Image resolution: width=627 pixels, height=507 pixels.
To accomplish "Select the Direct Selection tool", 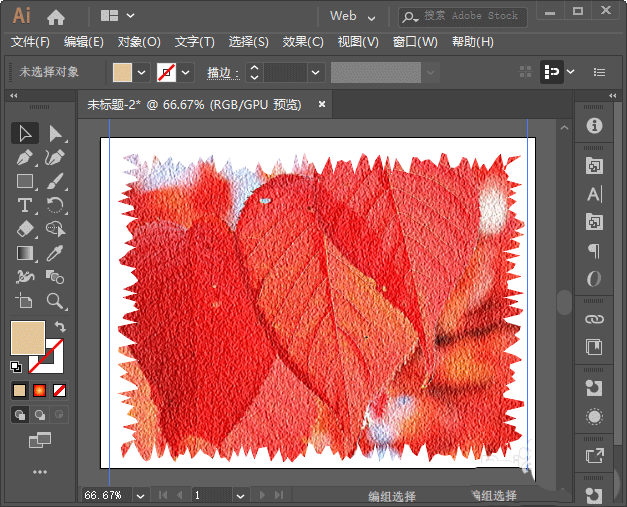I will pos(56,133).
